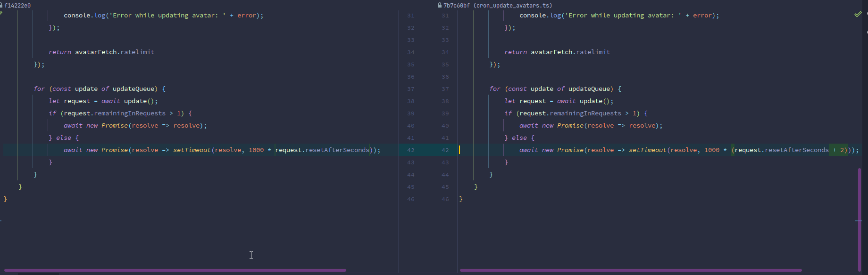This screenshot has height=275, width=868.
Task: Open the 7b7c60bf (cron_update_avatars.ts) revision title
Action: click(498, 6)
